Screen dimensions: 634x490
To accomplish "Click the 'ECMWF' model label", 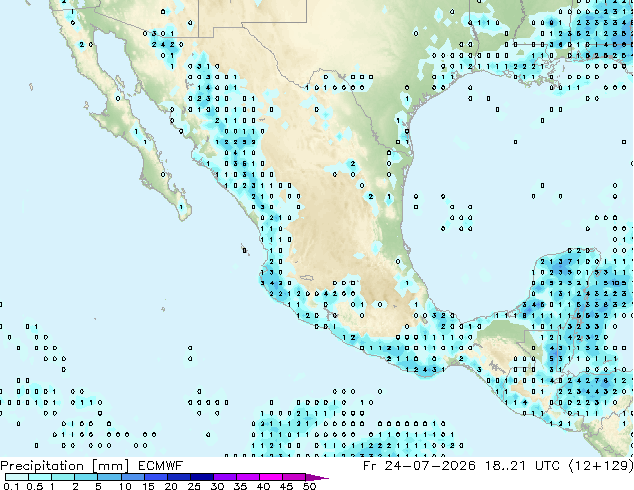I will [x=160, y=466].
